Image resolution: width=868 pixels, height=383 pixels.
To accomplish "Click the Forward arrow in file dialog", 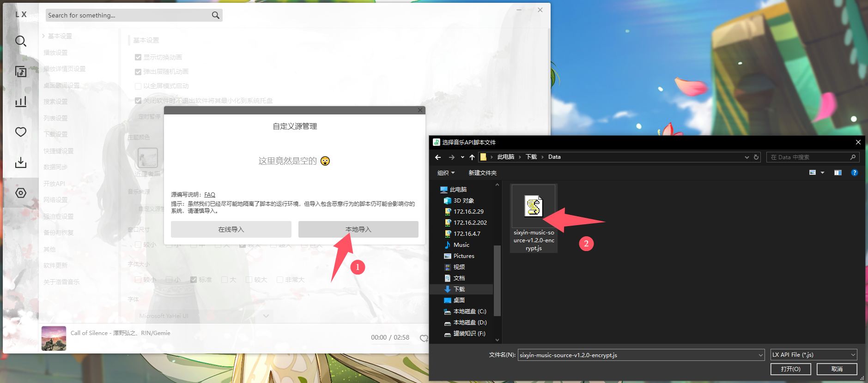I will (451, 157).
